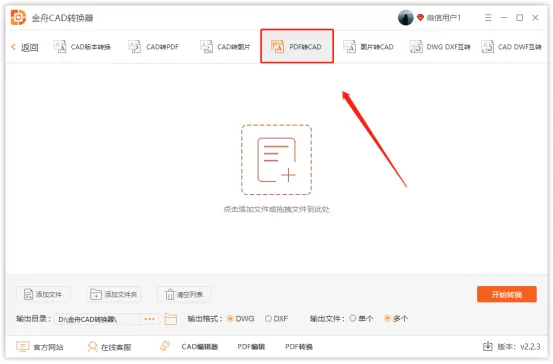
Task: Switch to the DWG DXF互转 tab
Action: pos(440,47)
